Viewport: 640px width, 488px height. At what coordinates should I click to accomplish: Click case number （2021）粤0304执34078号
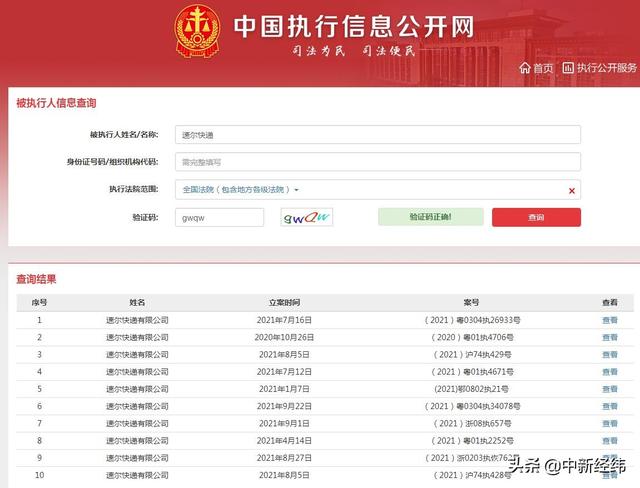[472, 406]
